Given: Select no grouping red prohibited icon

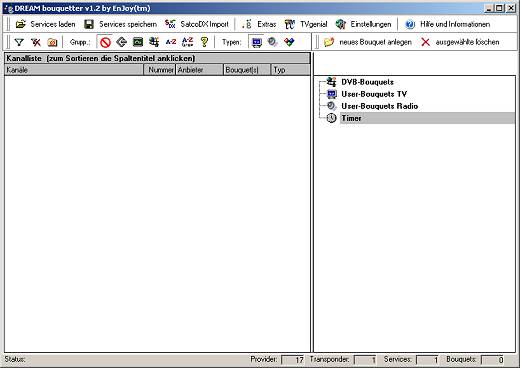Looking at the screenshot, I should coord(105,42).
